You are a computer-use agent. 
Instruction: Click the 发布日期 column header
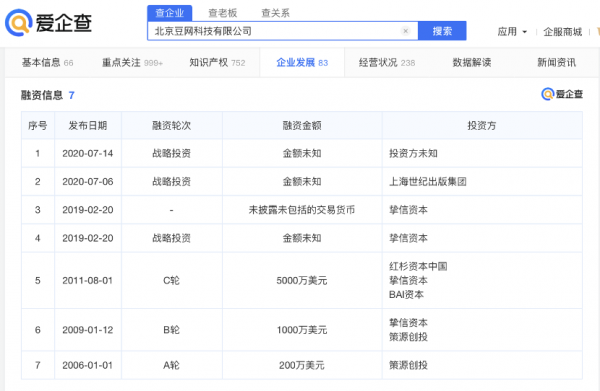pos(88,125)
